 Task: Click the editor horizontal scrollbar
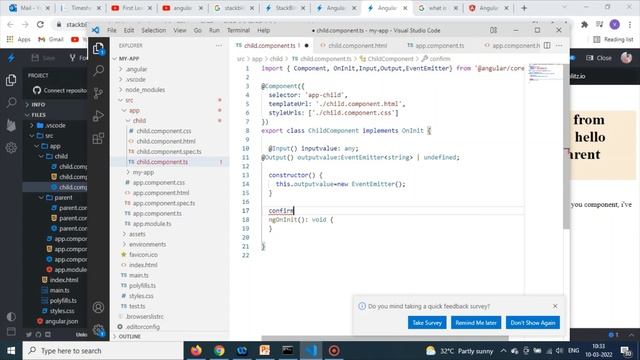385,338
